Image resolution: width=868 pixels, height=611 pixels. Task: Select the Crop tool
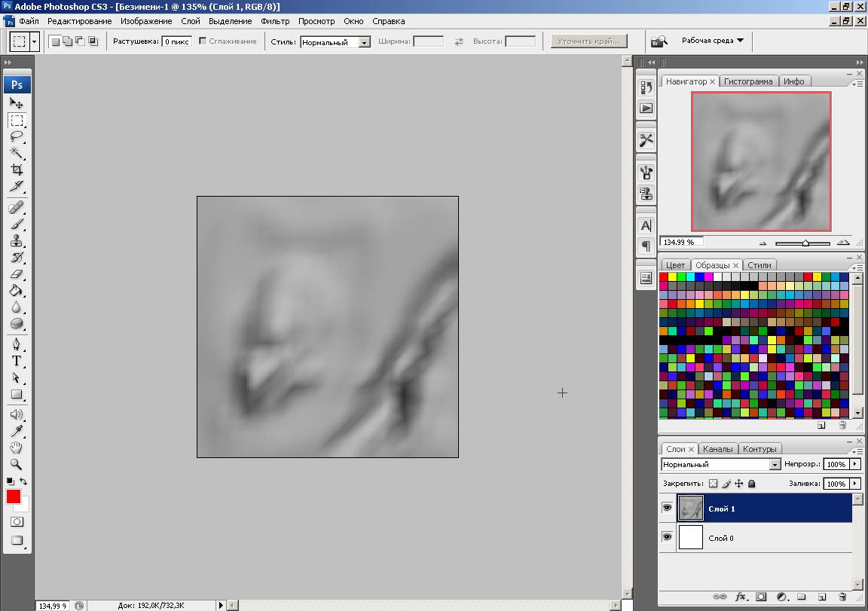[x=17, y=170]
